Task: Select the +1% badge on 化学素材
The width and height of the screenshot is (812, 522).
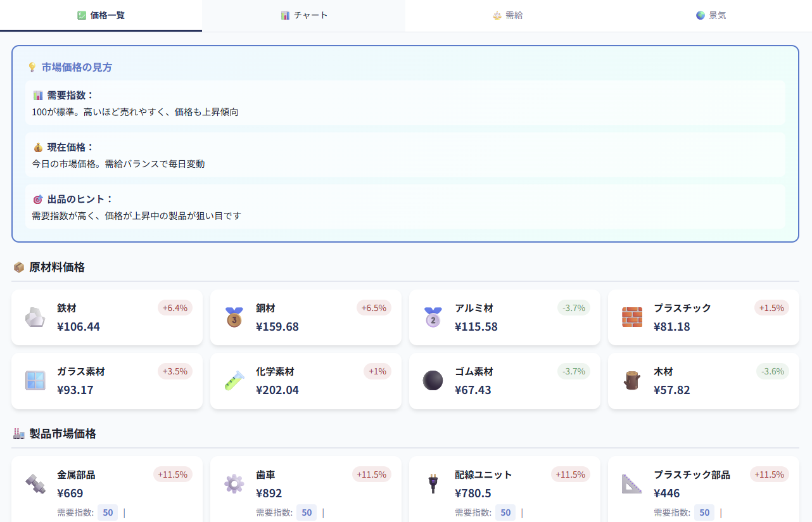Action: [377, 371]
